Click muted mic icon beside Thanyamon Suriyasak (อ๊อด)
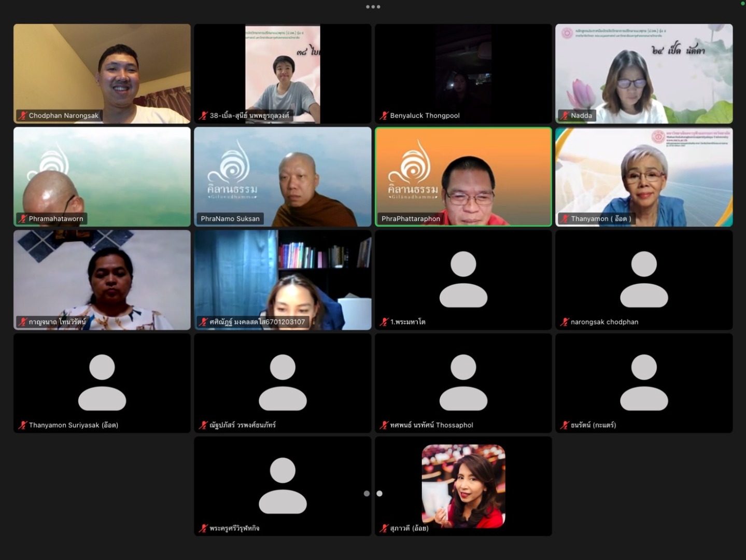Screen dimensions: 746x560 coord(22,425)
